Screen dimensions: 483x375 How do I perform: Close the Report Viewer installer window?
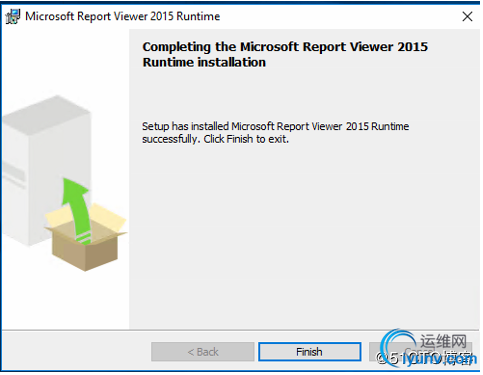(x=467, y=16)
